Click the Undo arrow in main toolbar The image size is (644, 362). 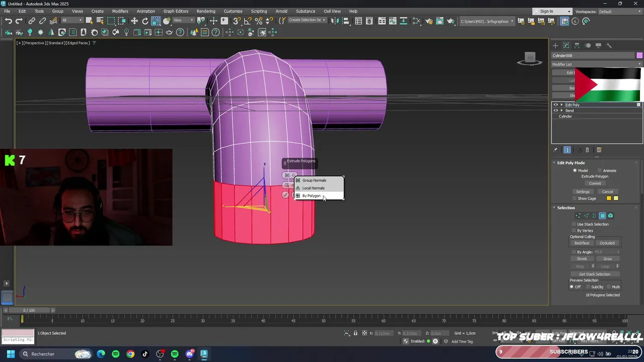pos(9,21)
